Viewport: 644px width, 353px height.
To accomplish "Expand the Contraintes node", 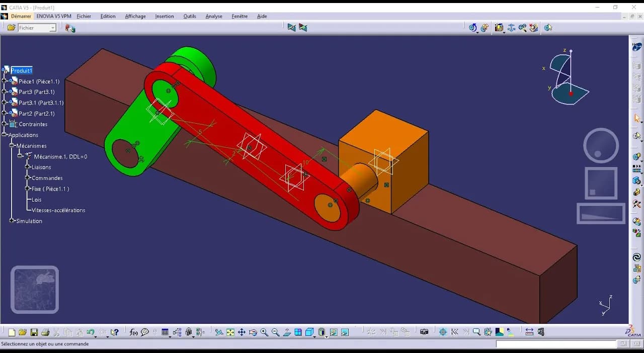I will coord(5,124).
